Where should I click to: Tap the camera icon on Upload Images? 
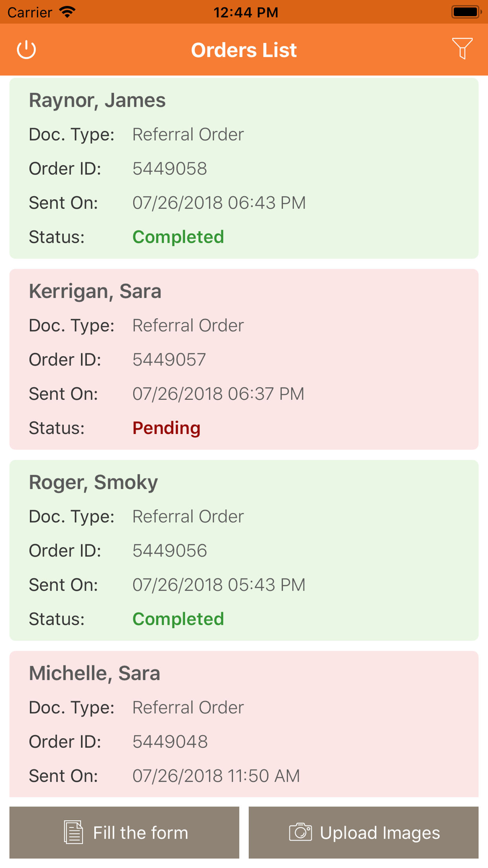tap(300, 832)
